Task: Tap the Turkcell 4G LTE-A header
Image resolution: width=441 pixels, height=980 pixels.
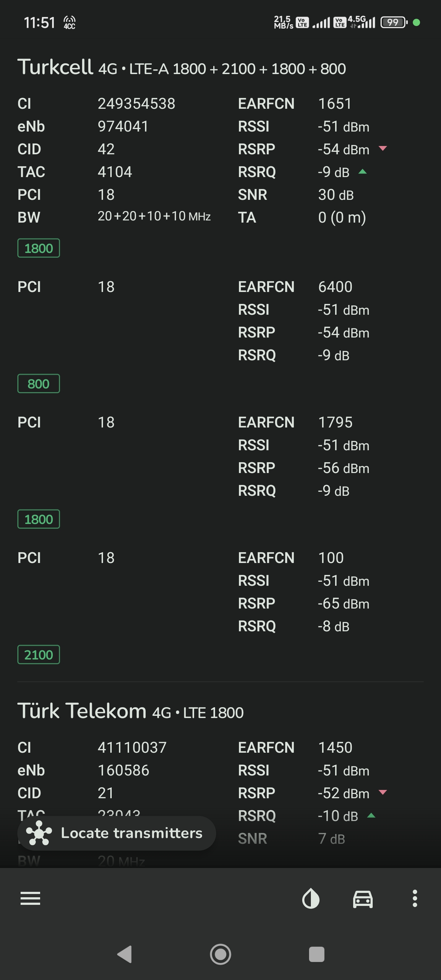Action: (x=181, y=68)
